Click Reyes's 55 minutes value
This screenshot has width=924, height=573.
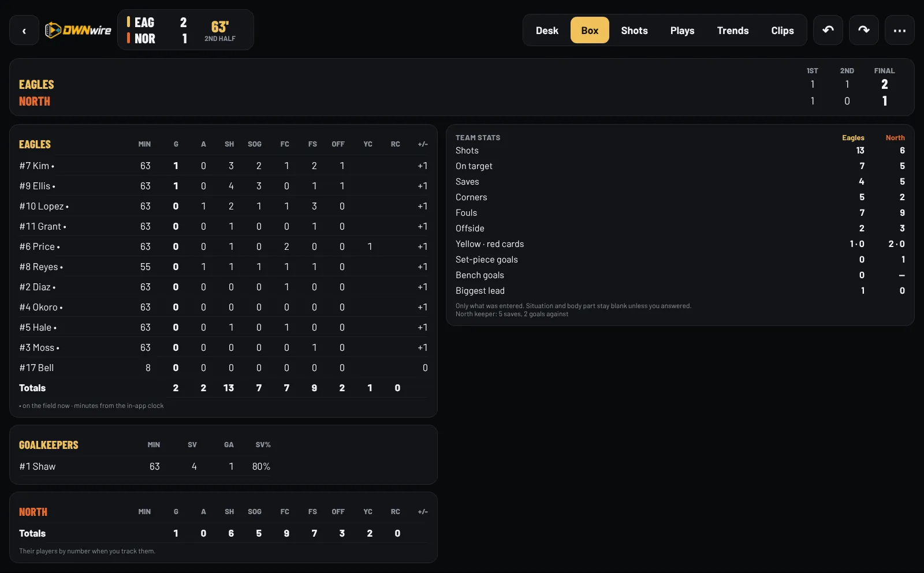[145, 267]
